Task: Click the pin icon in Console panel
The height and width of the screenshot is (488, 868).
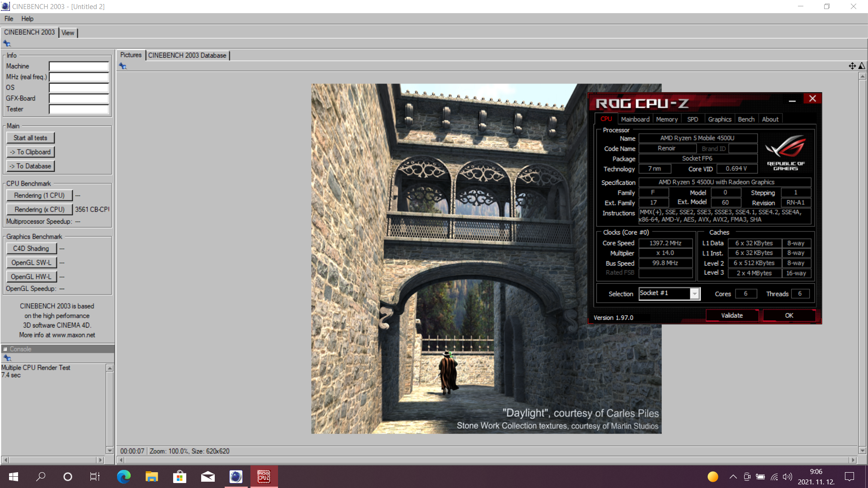Action: coord(7,358)
